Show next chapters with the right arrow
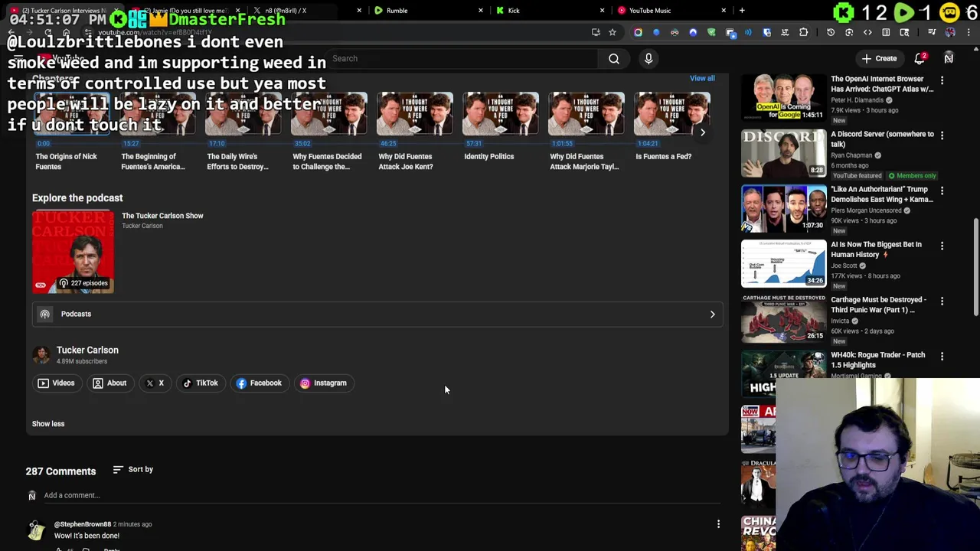980x551 pixels. point(703,132)
